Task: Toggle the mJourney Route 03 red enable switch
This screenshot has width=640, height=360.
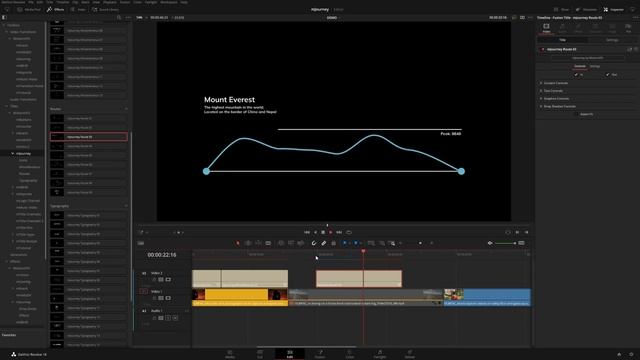Action: (543, 49)
